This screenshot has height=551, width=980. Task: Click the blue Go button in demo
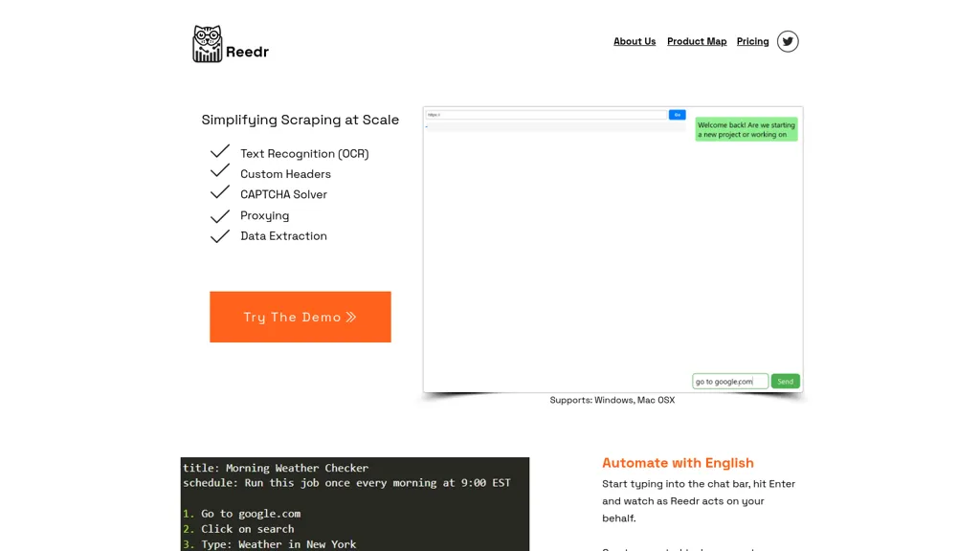coord(677,115)
